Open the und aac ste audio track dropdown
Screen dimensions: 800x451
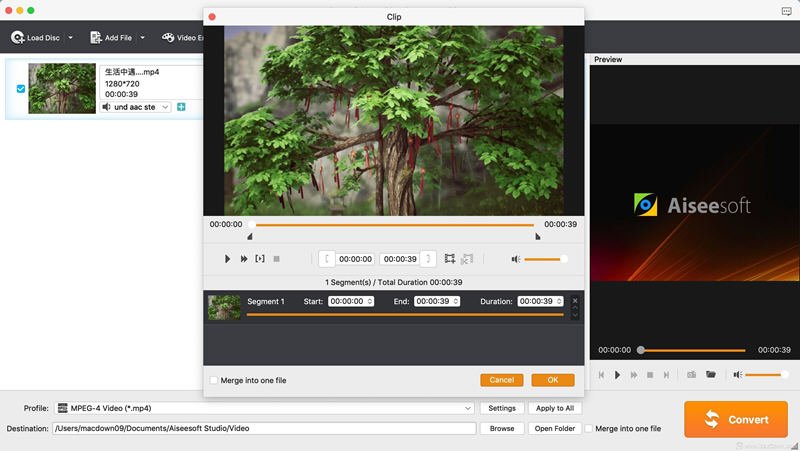136,107
